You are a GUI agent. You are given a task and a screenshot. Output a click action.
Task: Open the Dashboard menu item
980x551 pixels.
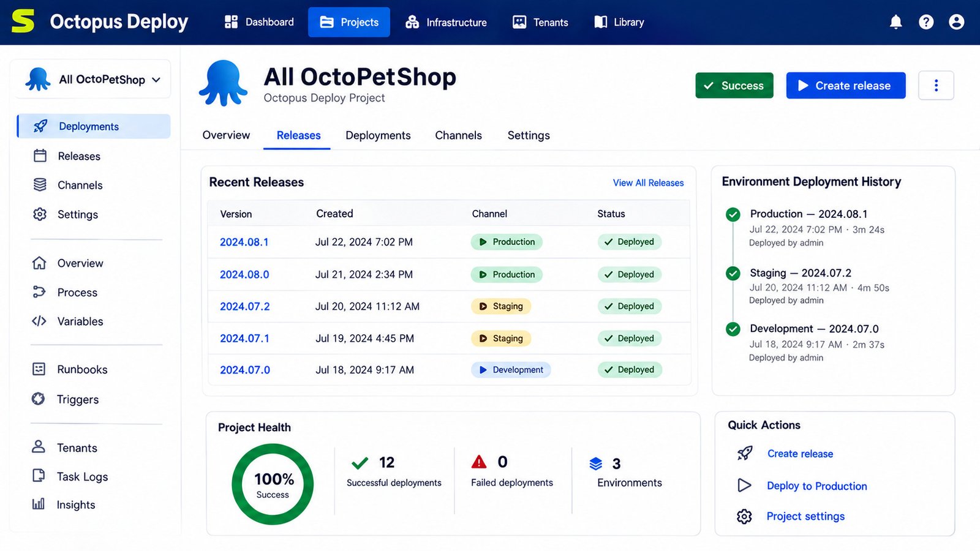pos(259,22)
